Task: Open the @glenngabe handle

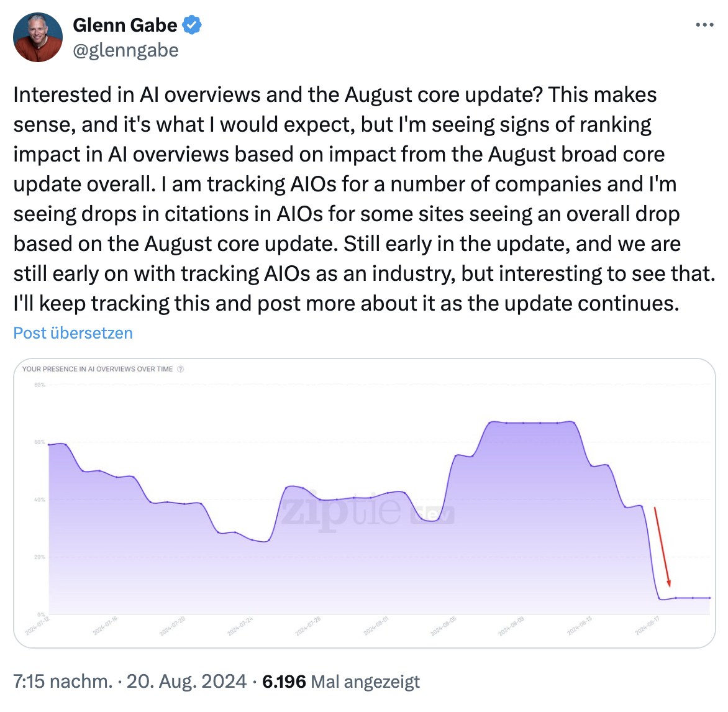Action: pyautogui.click(x=126, y=50)
